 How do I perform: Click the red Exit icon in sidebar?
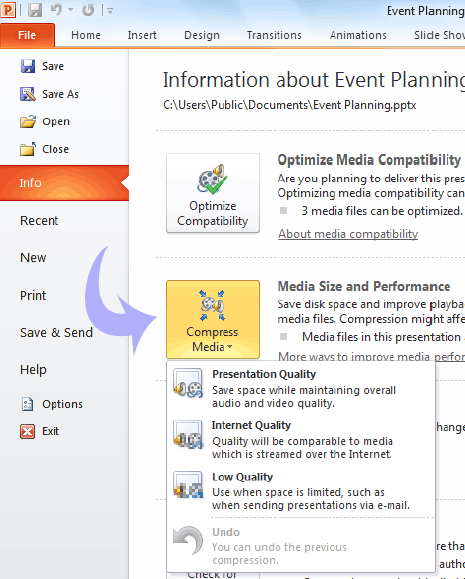(x=28, y=431)
